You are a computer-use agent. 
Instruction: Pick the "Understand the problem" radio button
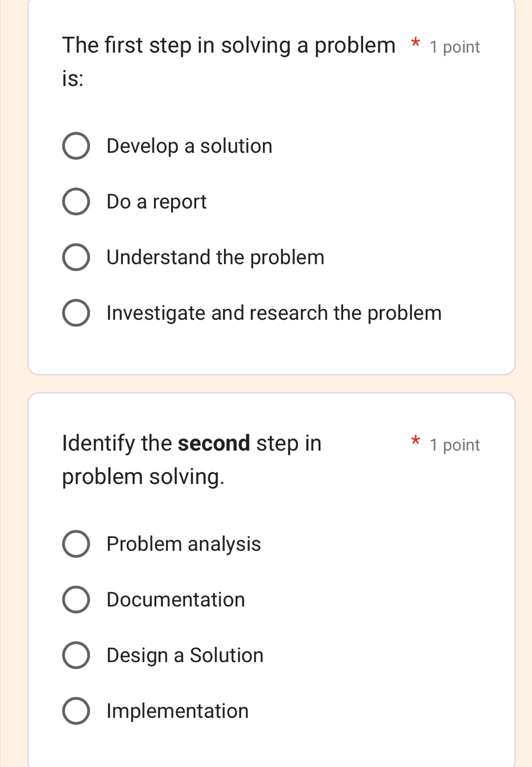pyautogui.click(x=76, y=258)
